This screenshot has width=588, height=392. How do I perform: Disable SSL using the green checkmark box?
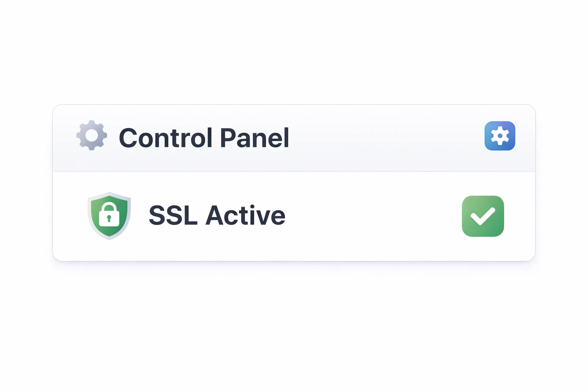point(483,216)
